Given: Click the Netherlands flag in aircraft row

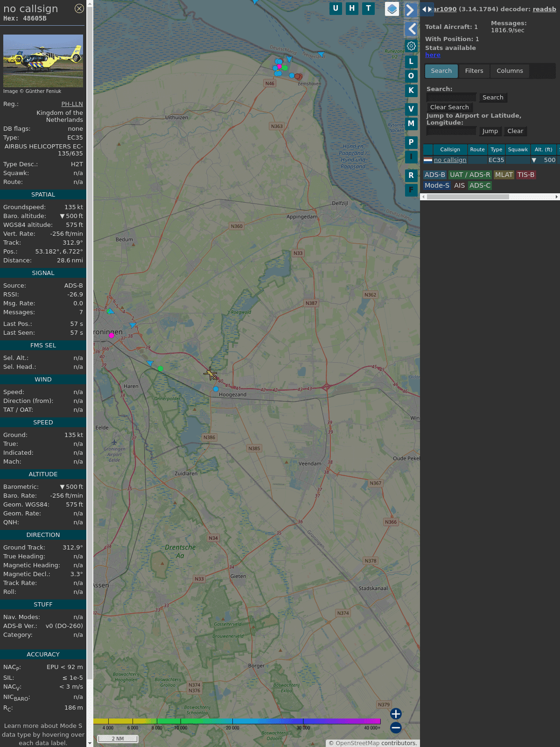Looking at the screenshot, I should pyautogui.click(x=428, y=160).
